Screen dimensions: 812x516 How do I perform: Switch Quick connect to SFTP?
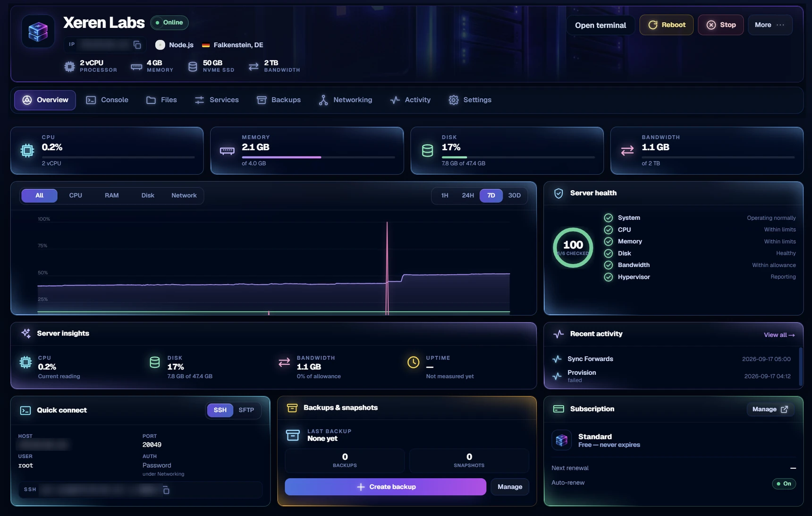246,410
